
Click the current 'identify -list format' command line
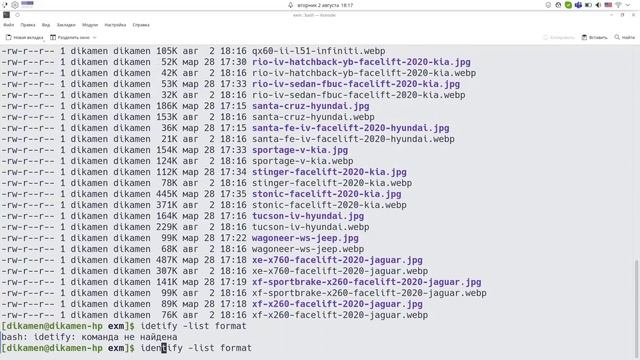point(196,349)
